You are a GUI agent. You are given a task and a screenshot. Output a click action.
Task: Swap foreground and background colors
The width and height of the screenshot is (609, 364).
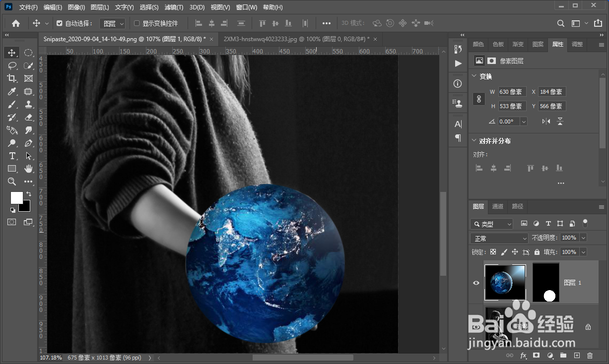(x=29, y=194)
